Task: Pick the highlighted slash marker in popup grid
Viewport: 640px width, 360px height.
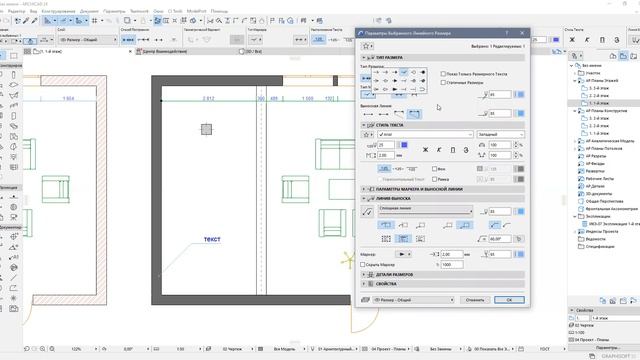Action: tap(404, 72)
